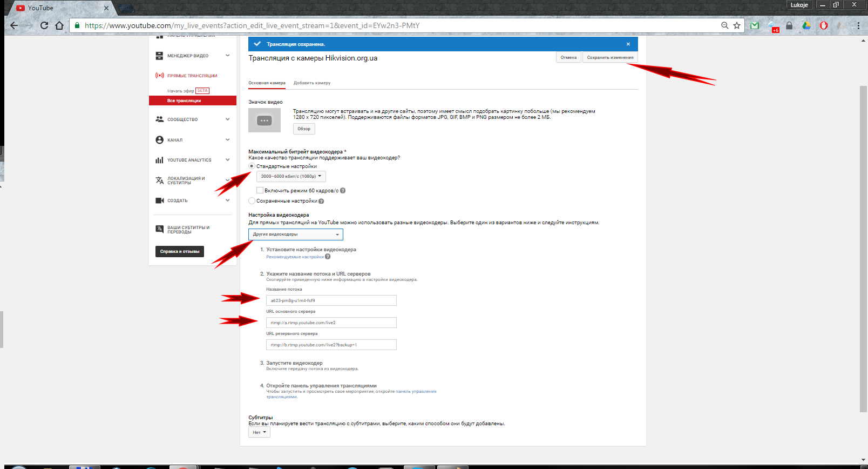Open the subtitles Нет dropdown
Screen dimensions: 868x469
pos(259,432)
